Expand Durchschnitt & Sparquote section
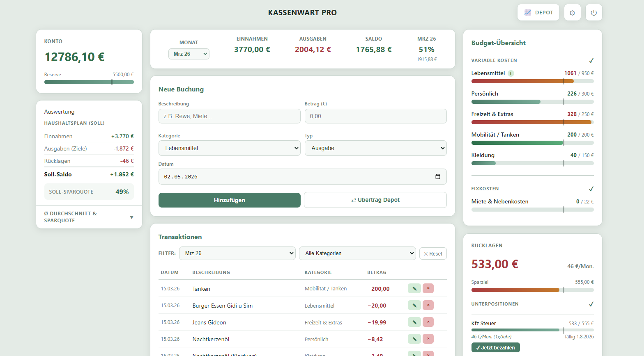This screenshot has height=356, width=644. pos(89,217)
